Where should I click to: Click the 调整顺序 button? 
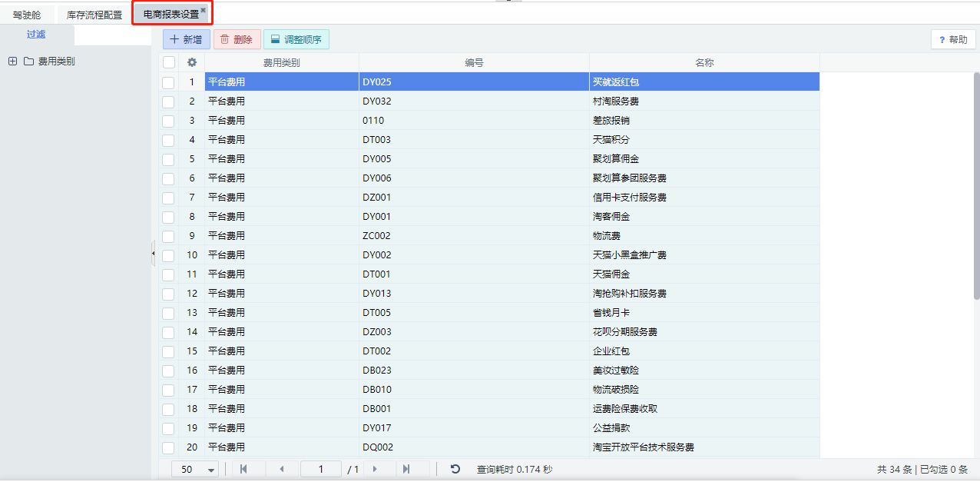click(x=296, y=39)
